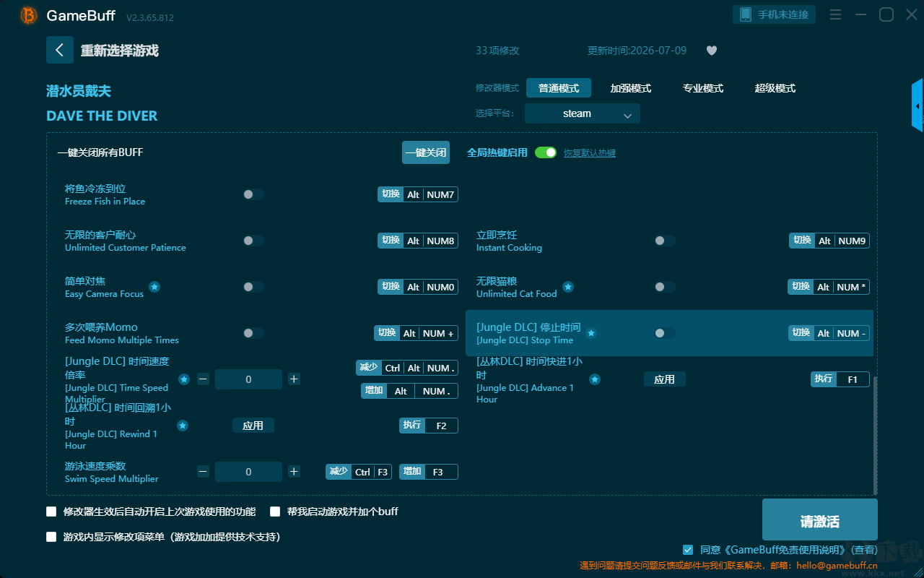Click the hello@gamebuff.cn support email text

coord(838,566)
